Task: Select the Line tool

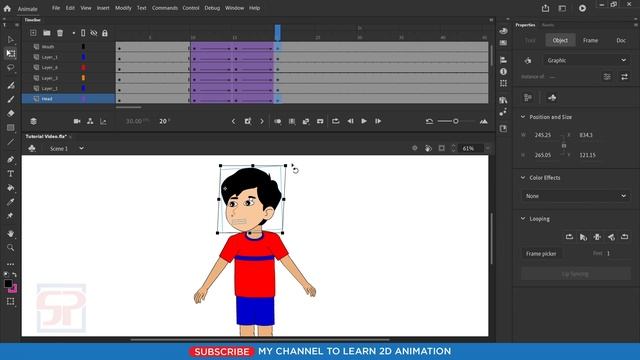Action: 11,142
